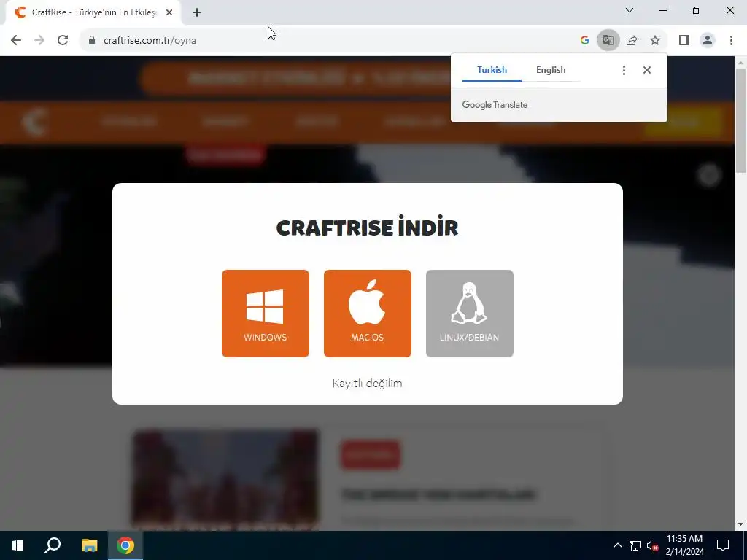Open Chrome's three-dot menu
Viewport: 747px width, 560px height.
[731, 41]
